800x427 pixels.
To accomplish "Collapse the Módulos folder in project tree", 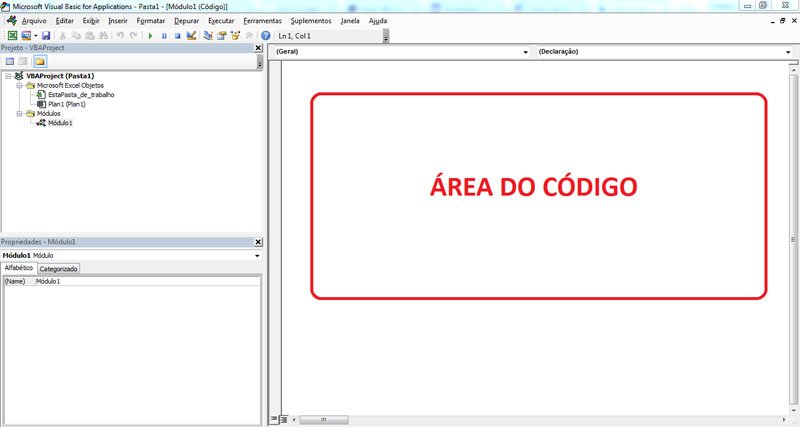I will click(x=20, y=113).
